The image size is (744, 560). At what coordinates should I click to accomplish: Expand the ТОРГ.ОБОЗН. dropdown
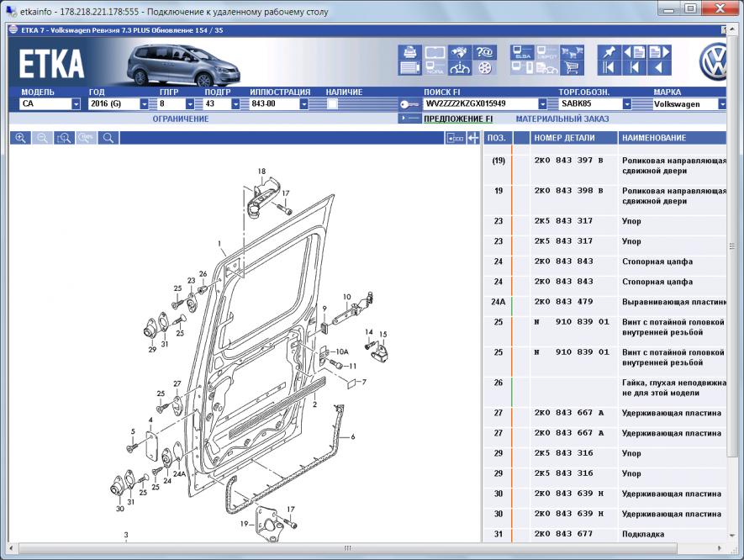coord(627,104)
